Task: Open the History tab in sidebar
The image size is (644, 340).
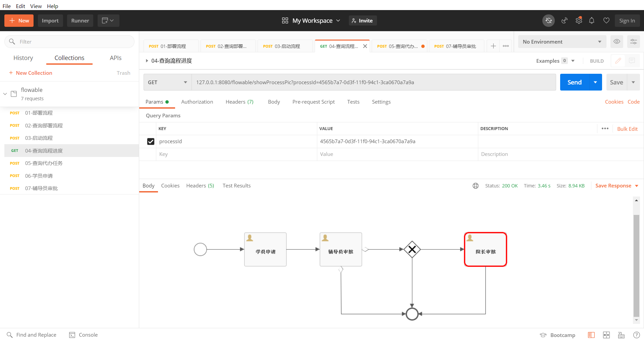Action: click(23, 58)
